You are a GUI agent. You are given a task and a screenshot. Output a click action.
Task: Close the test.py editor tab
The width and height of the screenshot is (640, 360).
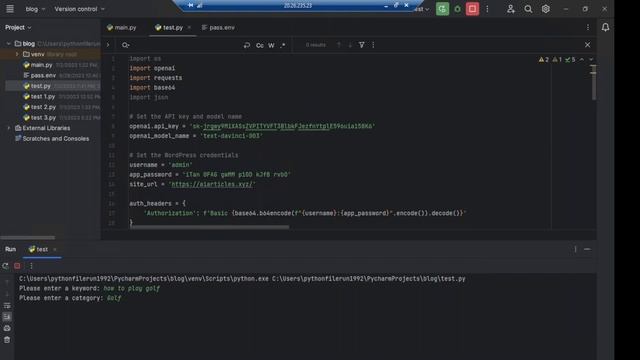click(189, 28)
